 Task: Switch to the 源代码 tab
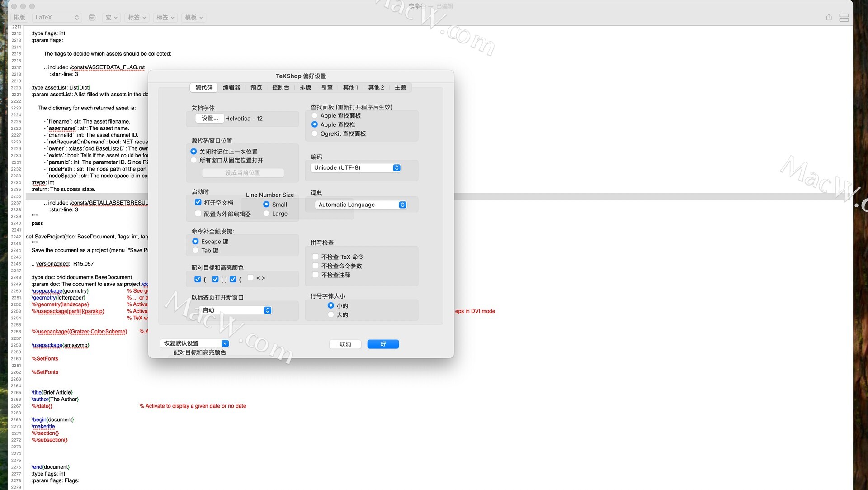pyautogui.click(x=204, y=88)
